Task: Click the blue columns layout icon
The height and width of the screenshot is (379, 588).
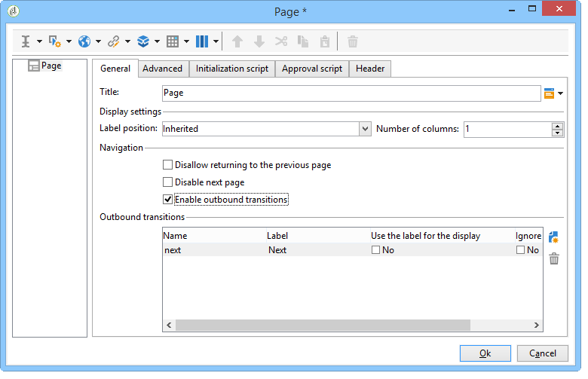Action: (202, 41)
